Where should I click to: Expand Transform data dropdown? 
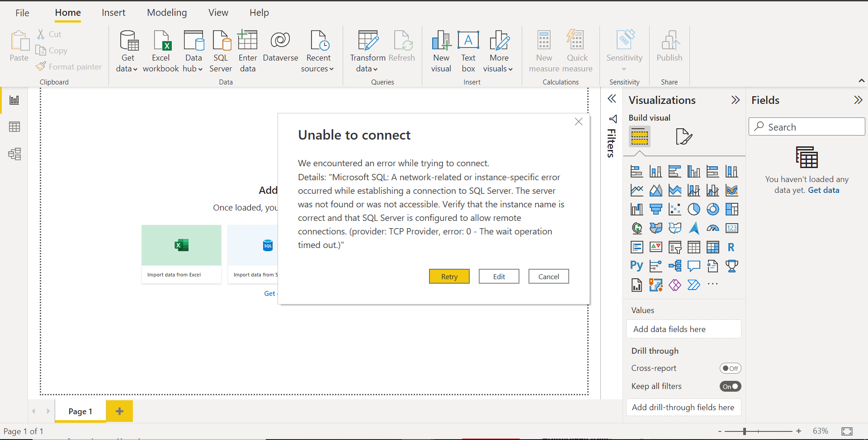tap(375, 69)
